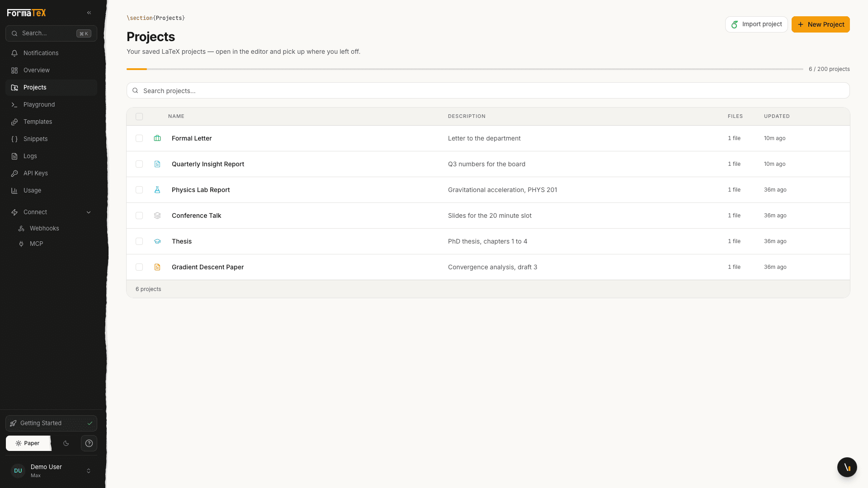Sort by the Updated column header
Image resolution: width=868 pixels, height=488 pixels.
pyautogui.click(x=777, y=116)
